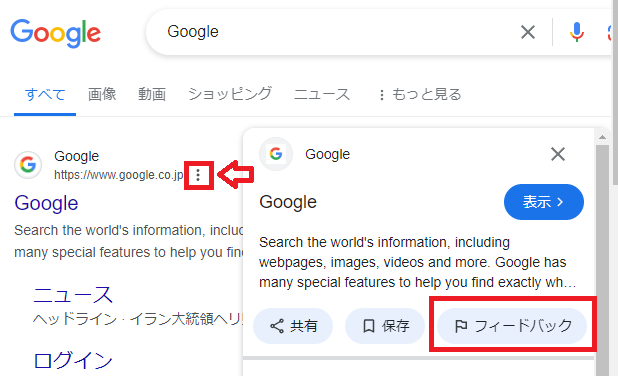Image resolution: width=618 pixels, height=376 pixels.
Task: Click the Google logo in header
Action: [55, 33]
